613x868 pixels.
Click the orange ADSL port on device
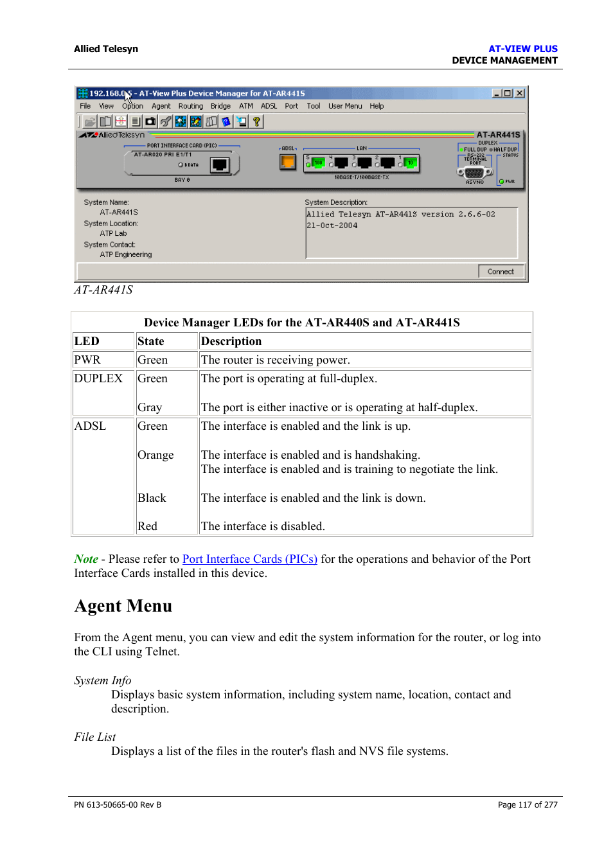288,162
